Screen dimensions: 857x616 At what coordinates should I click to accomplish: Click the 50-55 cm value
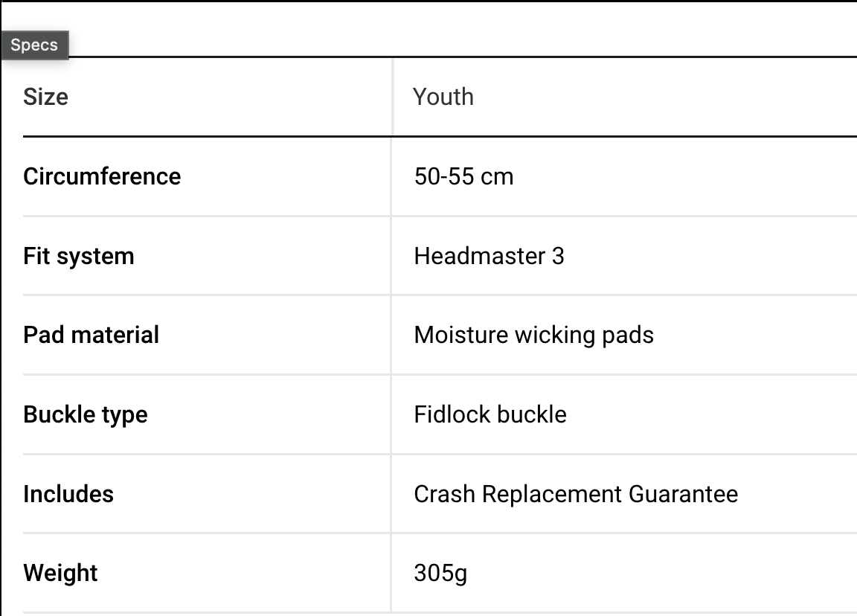pos(463,176)
